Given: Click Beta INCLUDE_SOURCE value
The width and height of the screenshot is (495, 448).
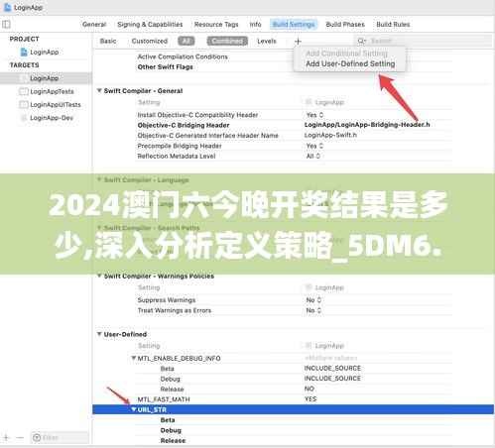Looking at the screenshot, I should (332, 368).
